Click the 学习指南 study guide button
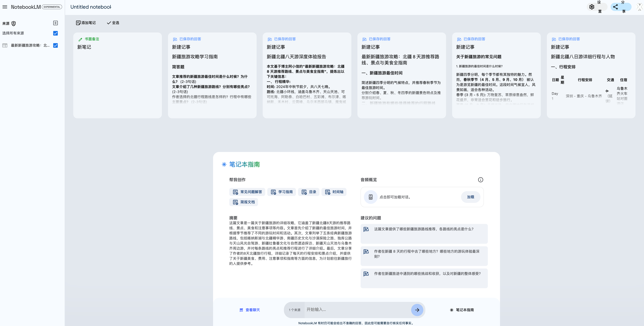Viewport: 644px width, 326px height. (282, 192)
